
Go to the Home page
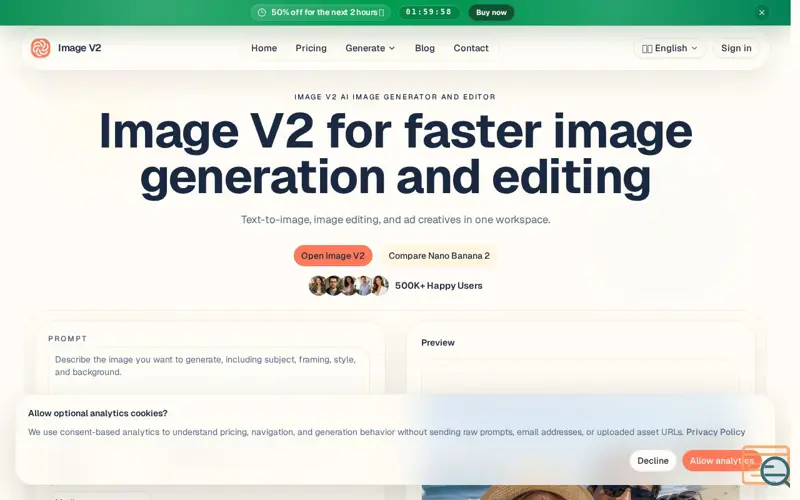click(264, 48)
